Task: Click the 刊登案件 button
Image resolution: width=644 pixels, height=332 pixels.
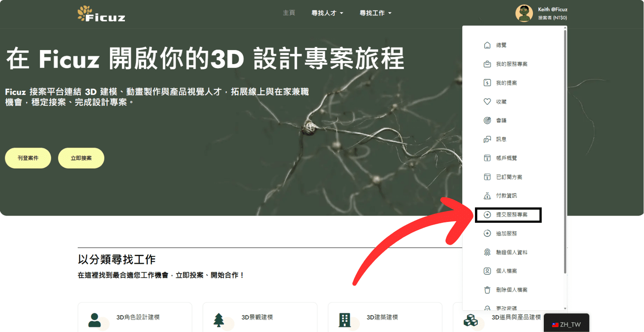Action: (28, 158)
